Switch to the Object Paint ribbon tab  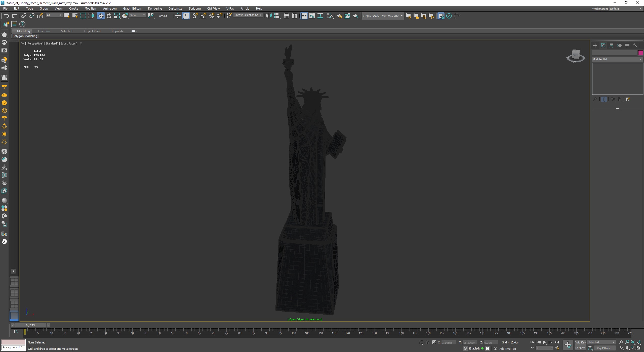pyautogui.click(x=92, y=31)
